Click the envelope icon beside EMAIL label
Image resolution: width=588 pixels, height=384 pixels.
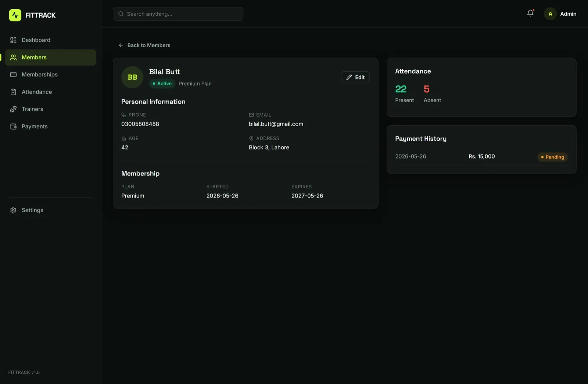[x=251, y=115]
